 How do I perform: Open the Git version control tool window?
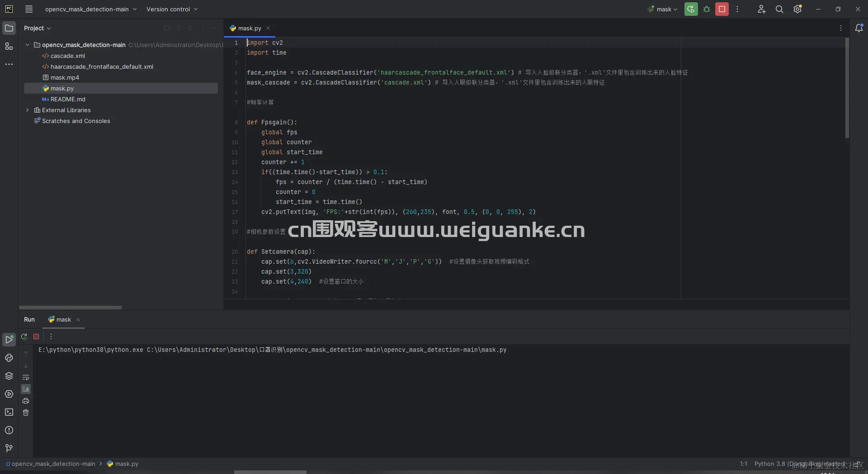[x=9, y=448]
